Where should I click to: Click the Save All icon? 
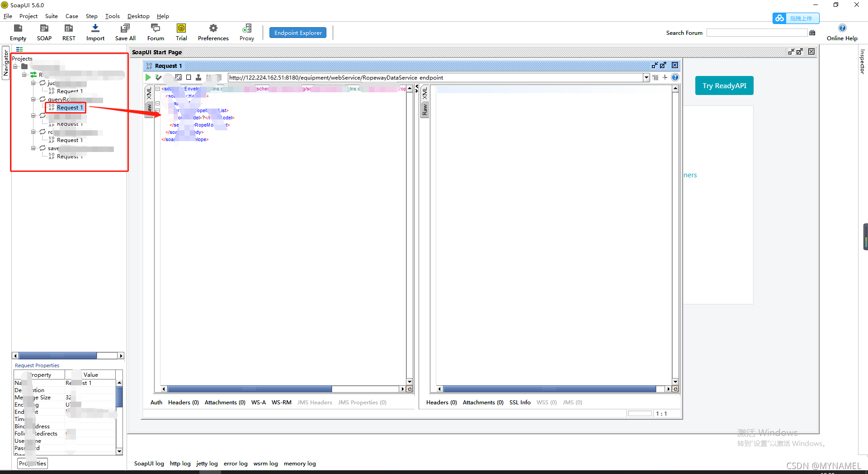125,28
